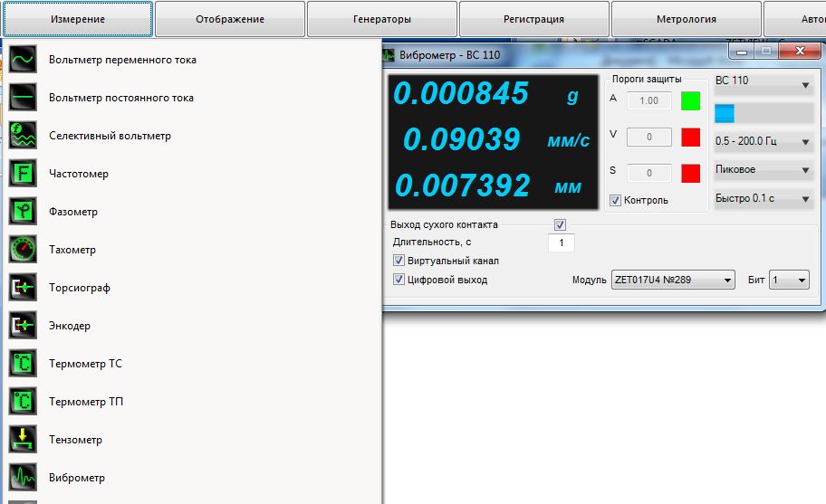
Task: Click the frequency meter F icon
Action: [x=23, y=173]
